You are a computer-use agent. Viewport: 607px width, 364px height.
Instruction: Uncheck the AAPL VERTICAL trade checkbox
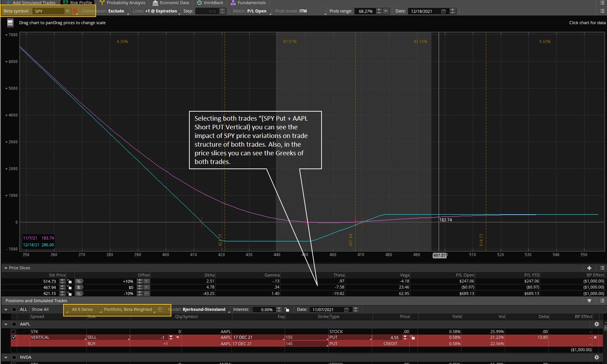click(14, 337)
